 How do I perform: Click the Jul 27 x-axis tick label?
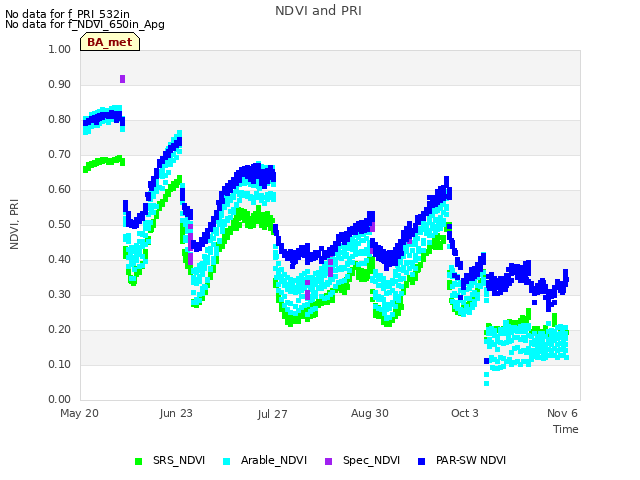272,414
